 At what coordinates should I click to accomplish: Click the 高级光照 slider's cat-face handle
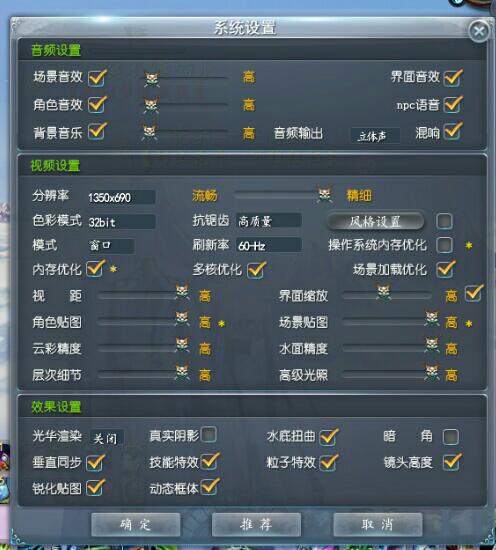point(432,372)
